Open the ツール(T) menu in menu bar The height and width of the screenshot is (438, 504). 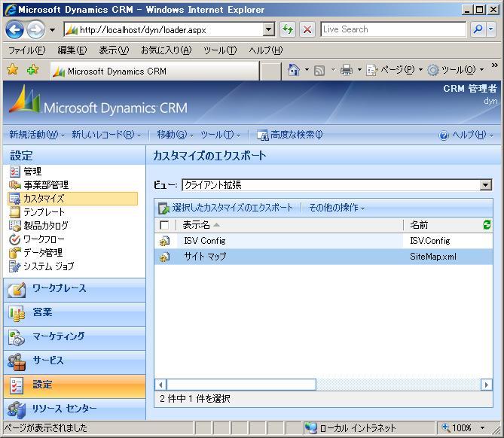click(220, 50)
